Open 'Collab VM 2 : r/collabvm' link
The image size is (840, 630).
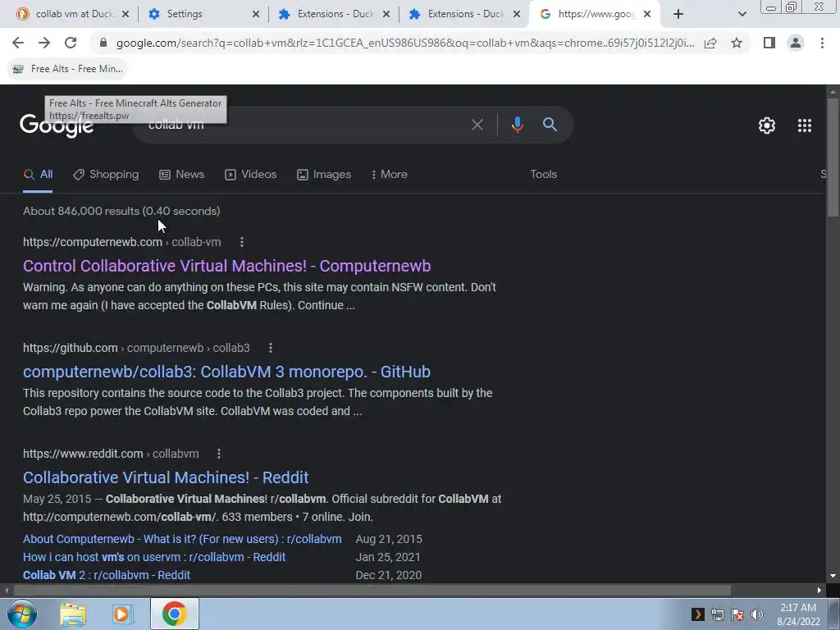pos(107,575)
